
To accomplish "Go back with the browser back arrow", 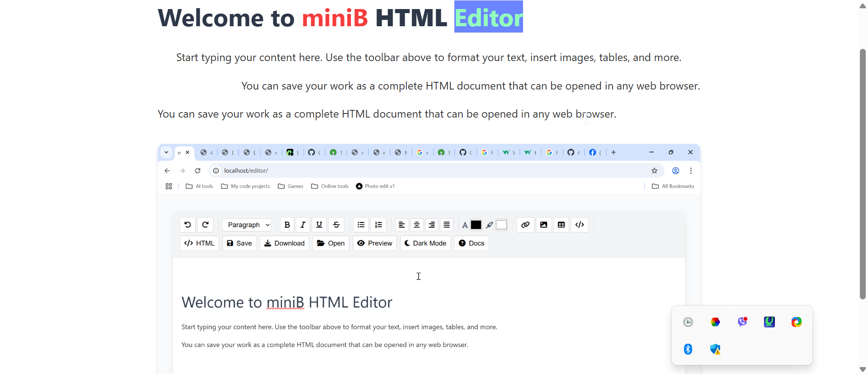I will tap(167, 170).
